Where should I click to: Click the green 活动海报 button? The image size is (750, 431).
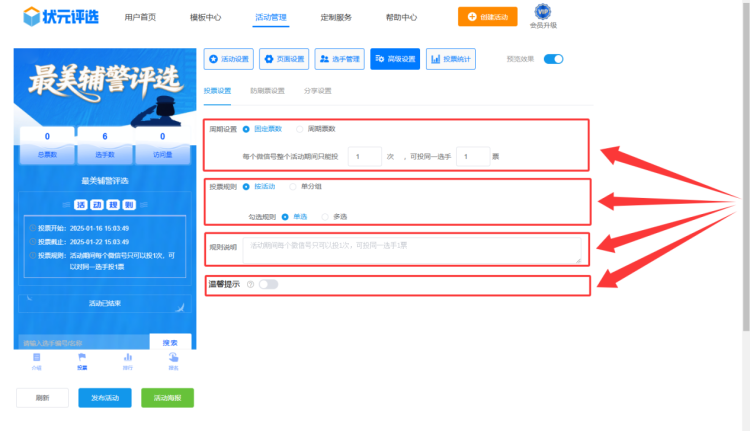coord(167,397)
